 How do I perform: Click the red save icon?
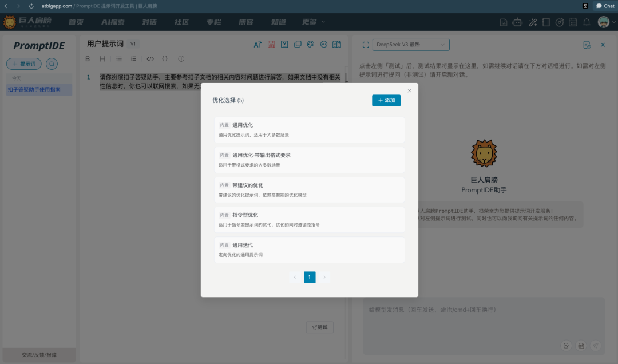click(271, 45)
